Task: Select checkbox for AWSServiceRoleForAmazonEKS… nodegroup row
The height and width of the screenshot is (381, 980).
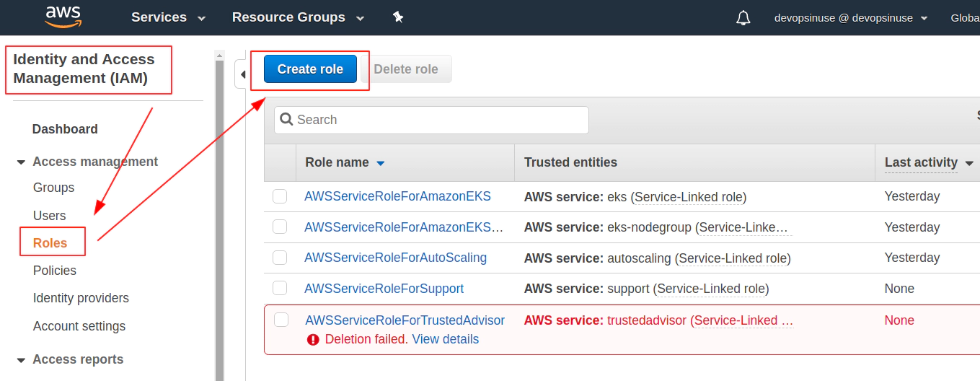Action: [280, 227]
